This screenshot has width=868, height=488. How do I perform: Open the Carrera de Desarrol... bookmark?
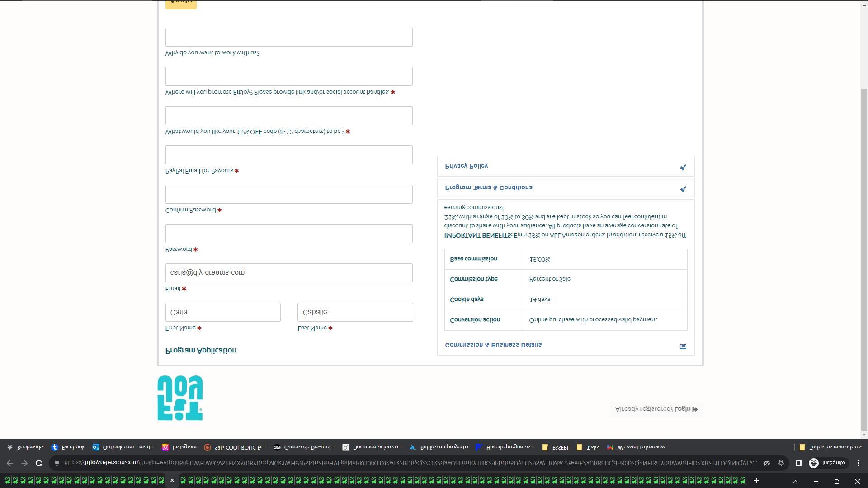[304, 447]
